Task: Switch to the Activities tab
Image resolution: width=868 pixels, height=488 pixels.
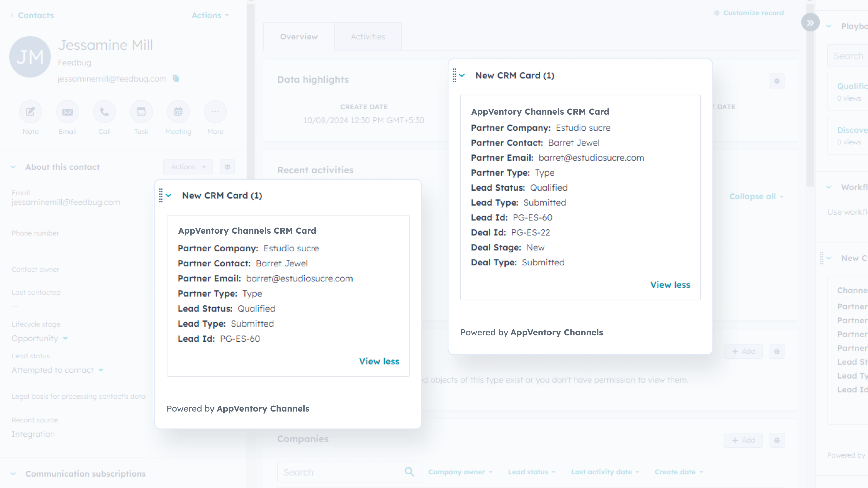Action: (368, 36)
